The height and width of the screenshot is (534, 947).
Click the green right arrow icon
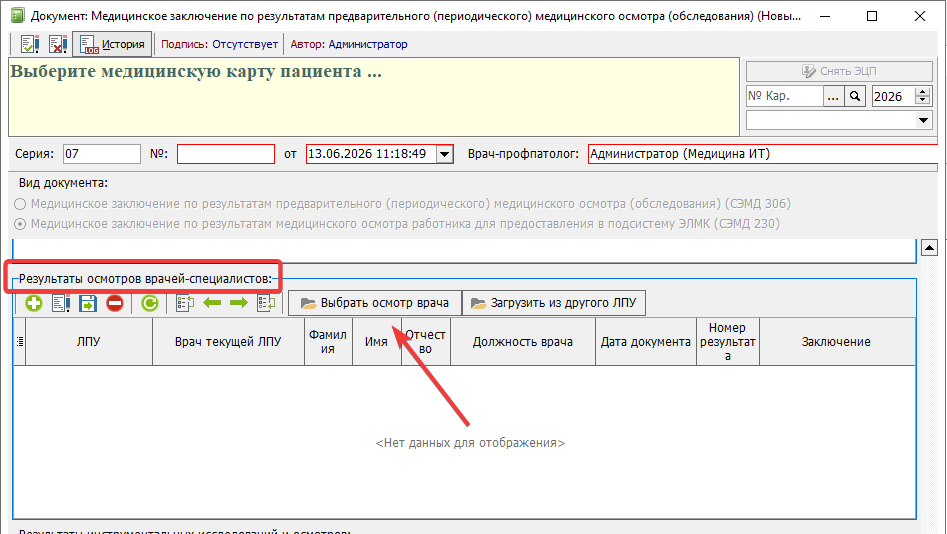pyautogui.click(x=239, y=303)
